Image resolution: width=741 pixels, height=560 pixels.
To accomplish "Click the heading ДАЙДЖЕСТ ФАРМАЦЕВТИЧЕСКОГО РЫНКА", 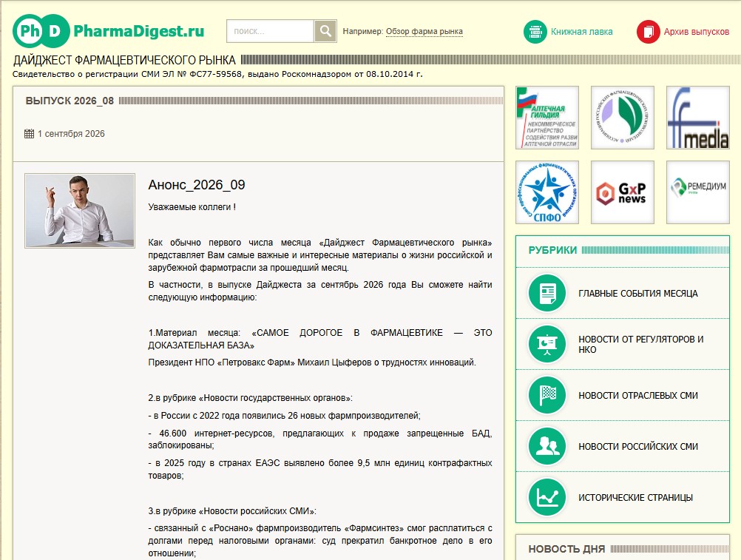I will pos(124,61).
